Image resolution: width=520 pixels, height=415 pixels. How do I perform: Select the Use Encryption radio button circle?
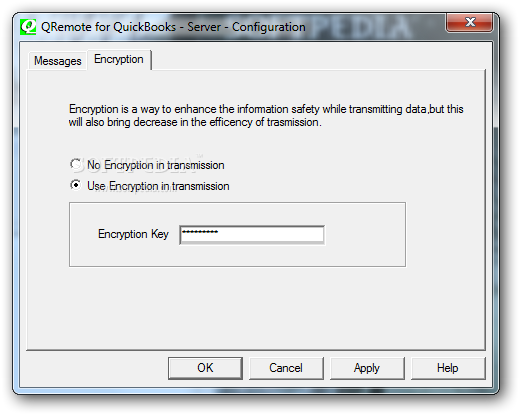[x=76, y=185]
